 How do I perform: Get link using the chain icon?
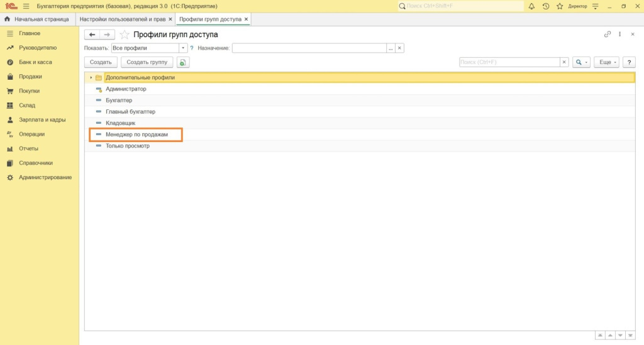click(x=608, y=35)
